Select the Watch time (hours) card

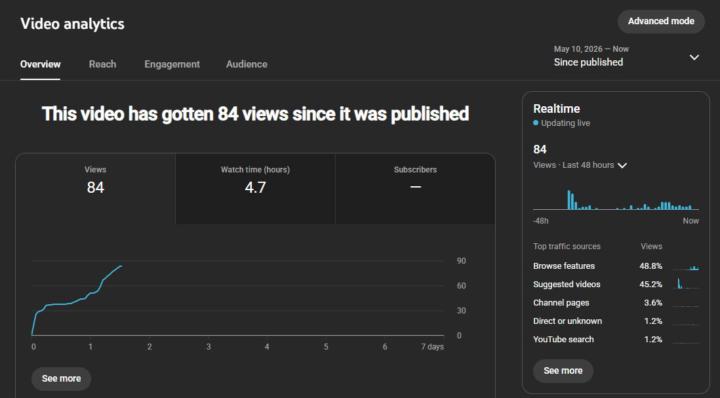click(255, 189)
